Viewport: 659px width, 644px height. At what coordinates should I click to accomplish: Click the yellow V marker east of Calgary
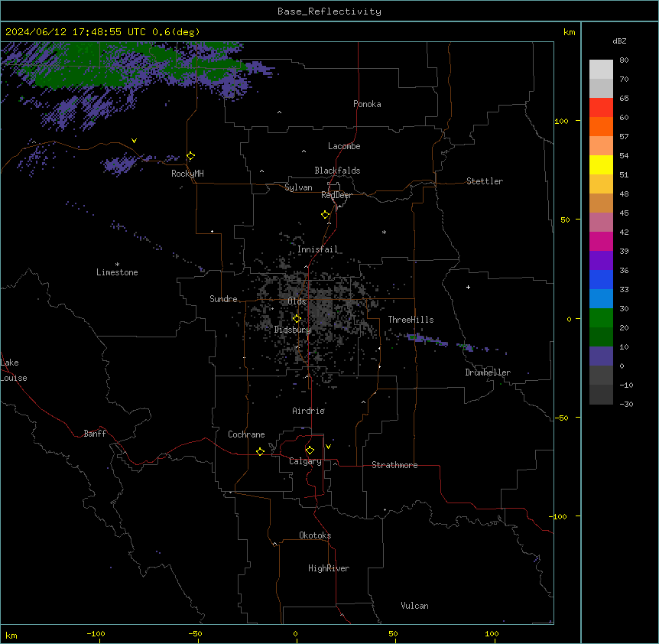328,447
